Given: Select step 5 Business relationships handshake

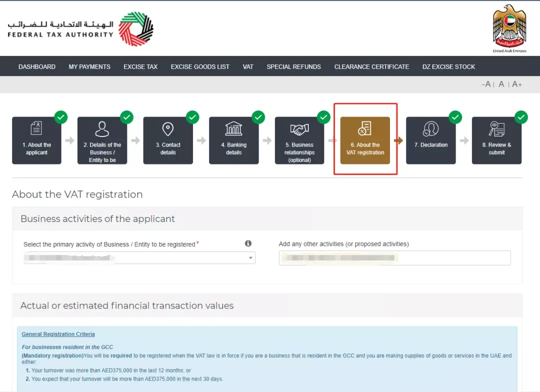Looking at the screenshot, I should [x=299, y=129].
